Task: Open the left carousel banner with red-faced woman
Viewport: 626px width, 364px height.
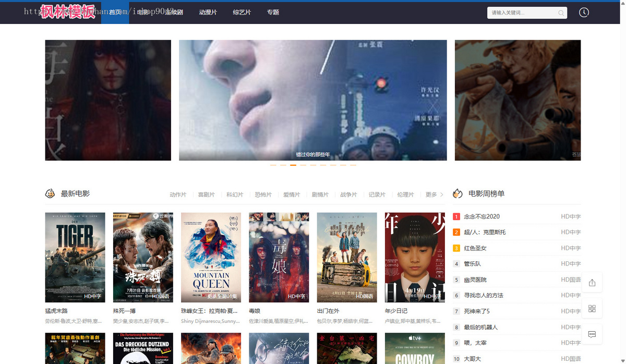Action: tap(108, 100)
